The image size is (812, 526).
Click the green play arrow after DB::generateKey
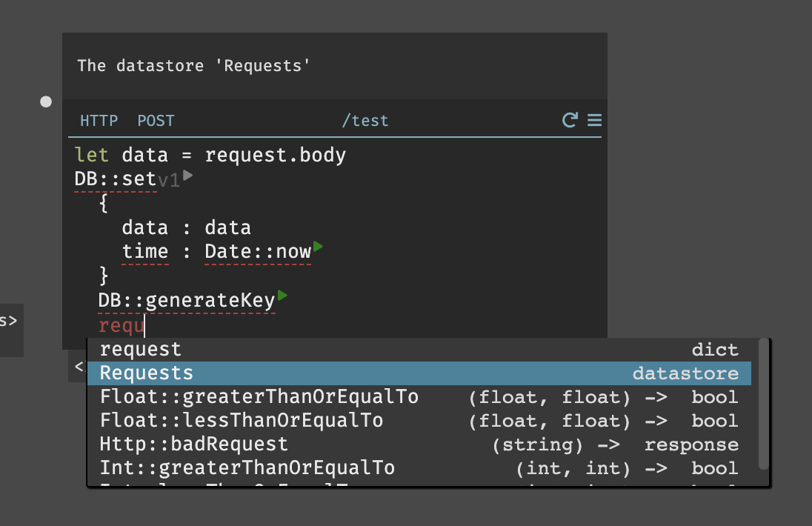point(282,296)
